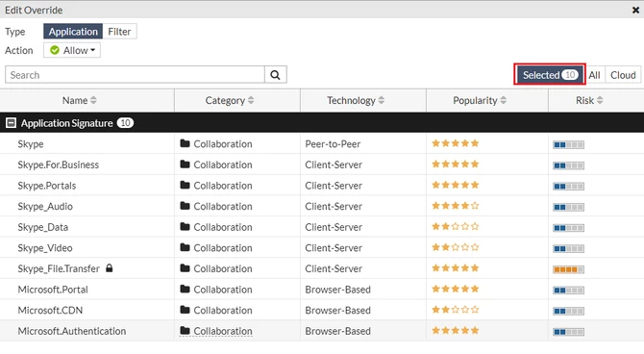The width and height of the screenshot is (644, 354).
Task: Select the Skype_Audio row name
Action: 45,206
